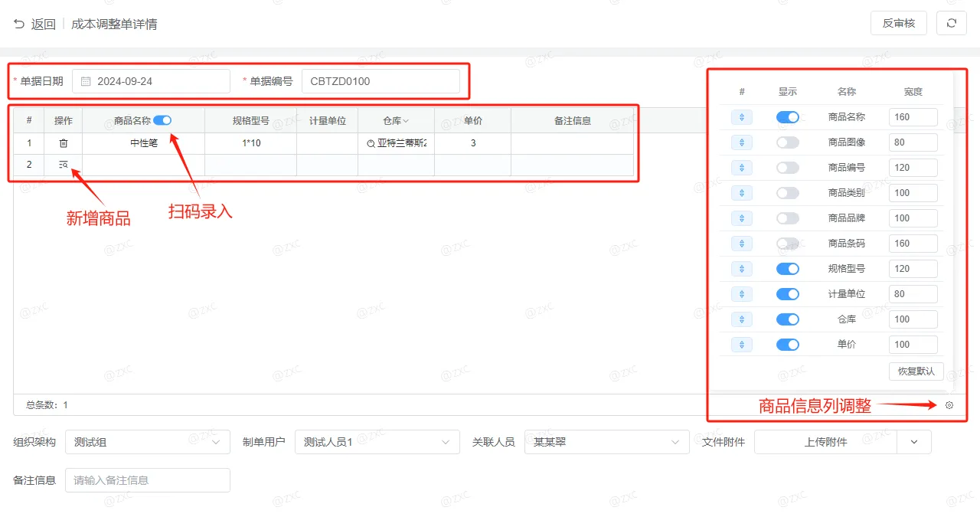Toggle the scan-input switch beside 商品名称 header
Screen dimensions: 980x517
tap(162, 120)
